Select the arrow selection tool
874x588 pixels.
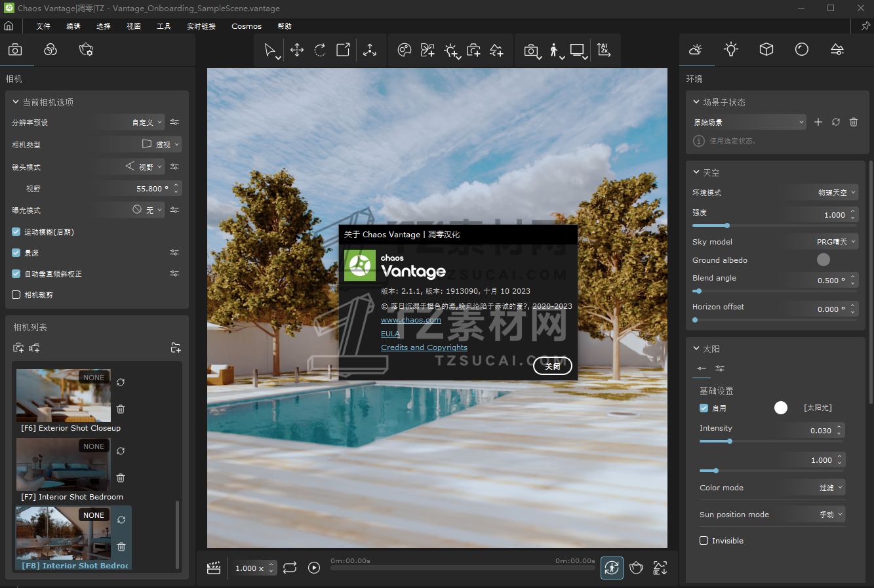(269, 50)
